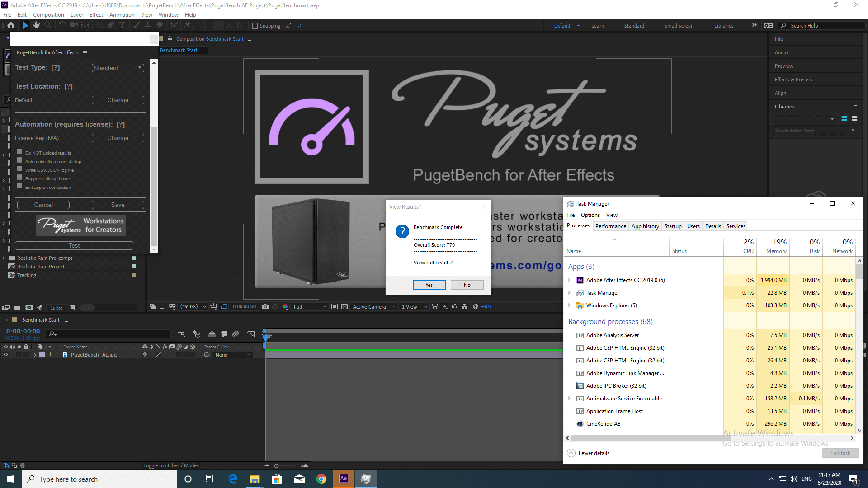Select the Zoom magnifier tool
The image size is (868, 488).
(x=47, y=25)
